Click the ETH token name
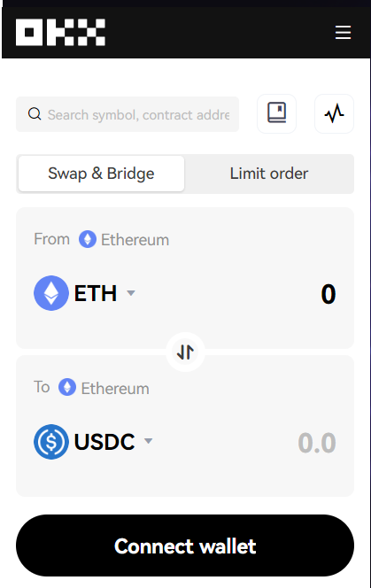This screenshot has height=588, width=371. 96,293
